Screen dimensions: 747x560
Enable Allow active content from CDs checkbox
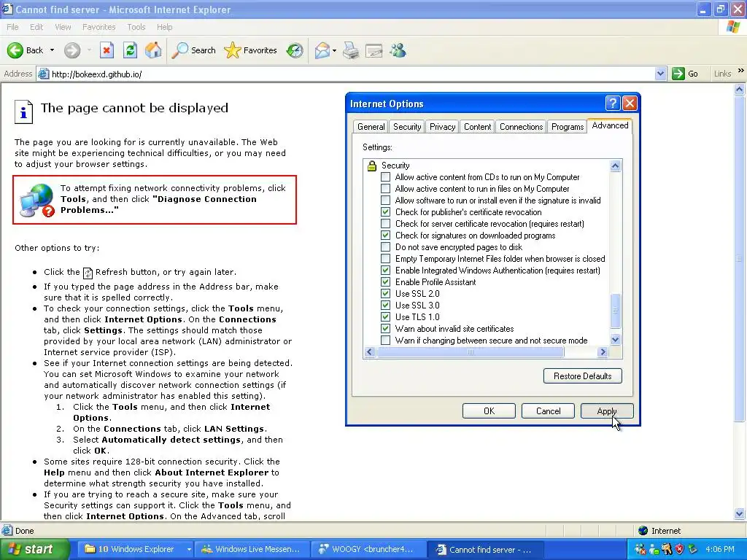[385, 177]
